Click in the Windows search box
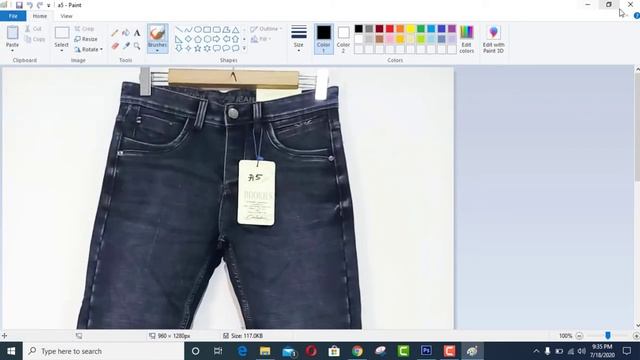This screenshot has height=360, width=640. [x=104, y=351]
